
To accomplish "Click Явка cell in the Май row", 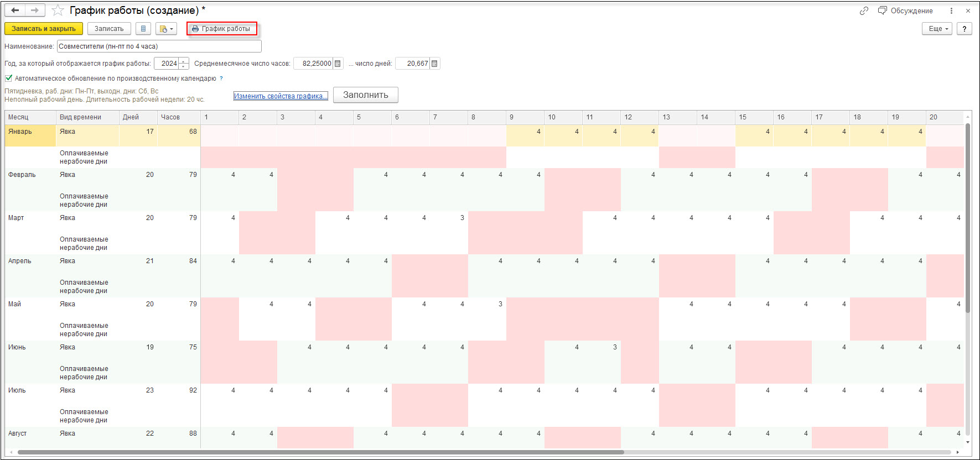I will 87,308.
